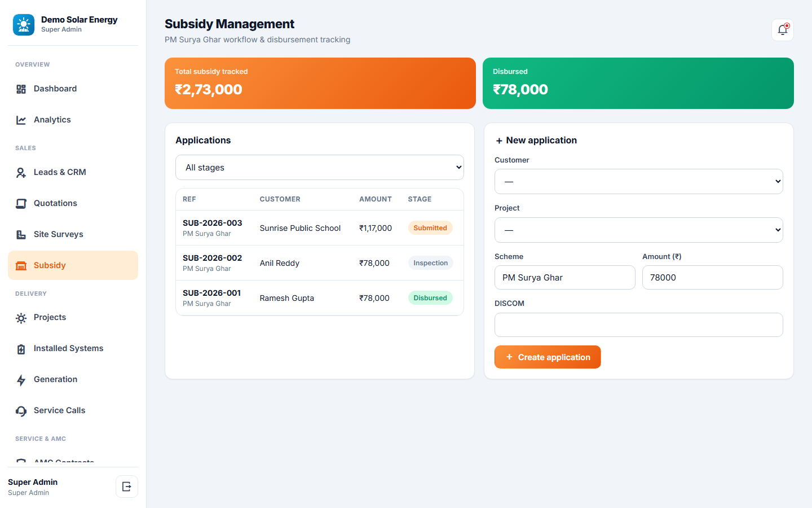Click the Submitted stage badge
Image resolution: width=812 pixels, height=508 pixels.
pos(430,228)
